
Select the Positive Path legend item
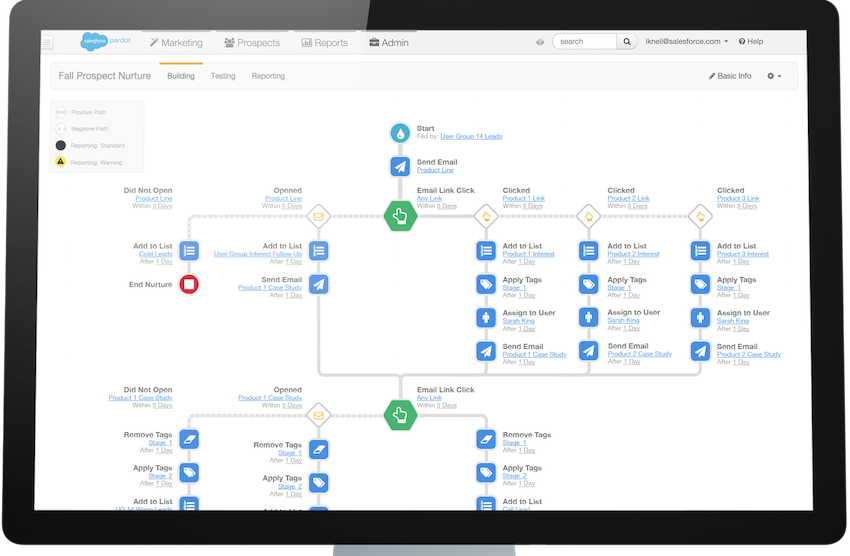click(x=81, y=112)
